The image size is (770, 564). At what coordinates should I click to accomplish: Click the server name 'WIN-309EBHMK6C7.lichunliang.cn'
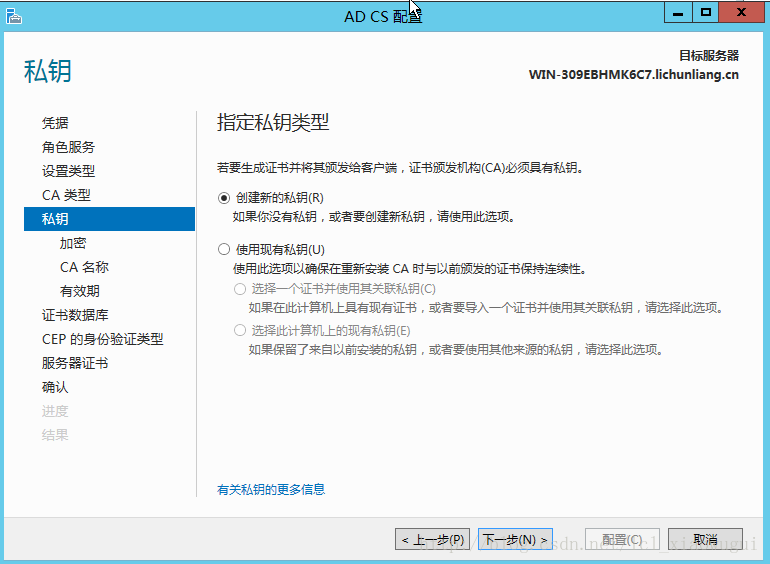point(633,75)
